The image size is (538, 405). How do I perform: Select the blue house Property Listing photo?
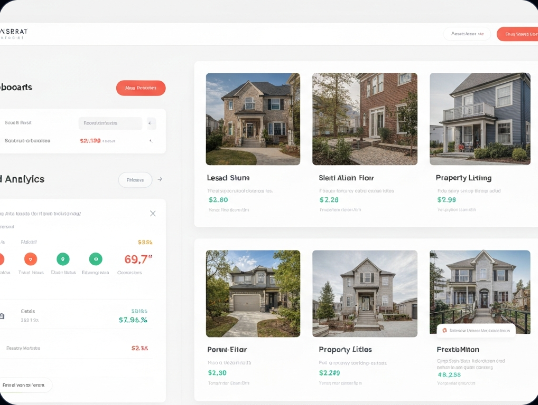coord(480,119)
